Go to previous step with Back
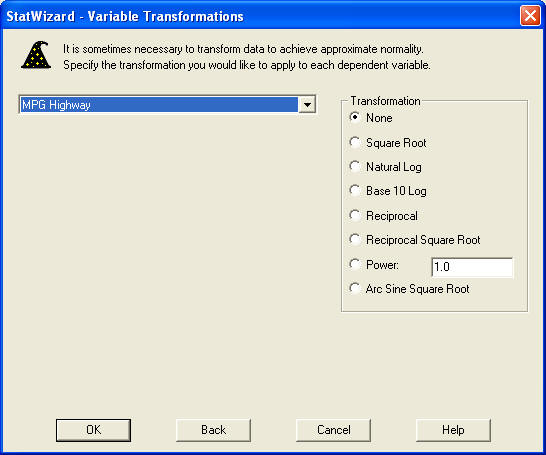 pyautogui.click(x=213, y=430)
